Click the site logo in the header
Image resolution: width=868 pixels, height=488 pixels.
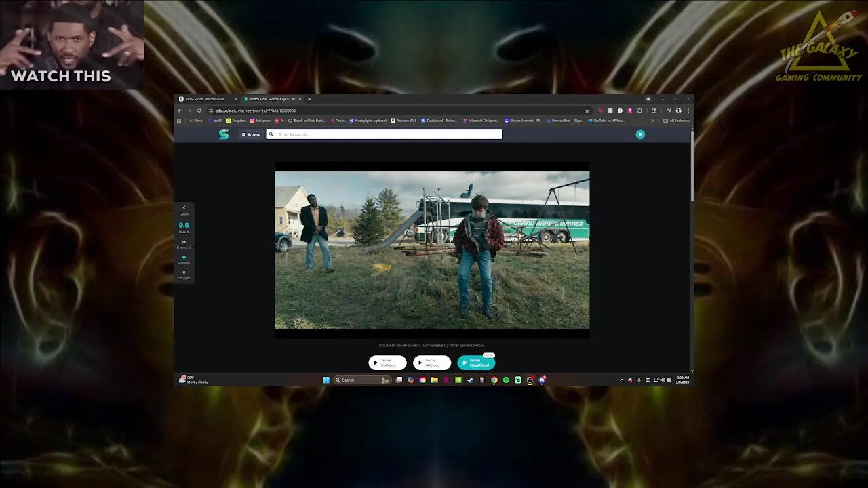(x=224, y=134)
